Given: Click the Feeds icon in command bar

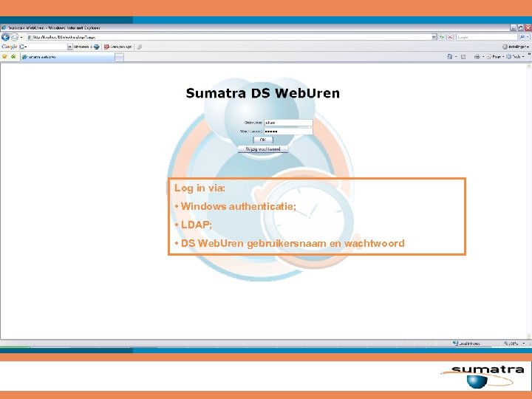Looking at the screenshot, I should pyautogui.click(x=463, y=57).
